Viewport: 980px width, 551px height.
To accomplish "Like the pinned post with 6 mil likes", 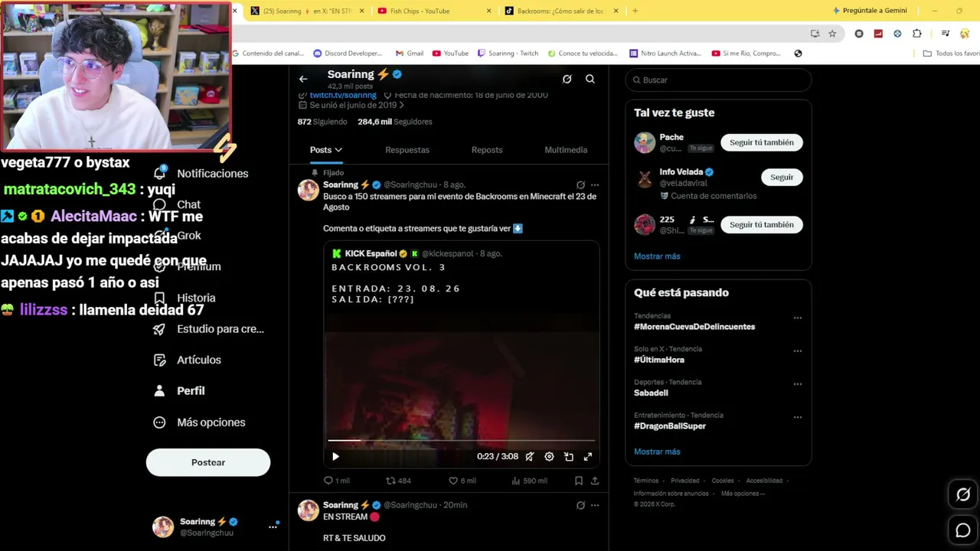I will tap(462, 481).
